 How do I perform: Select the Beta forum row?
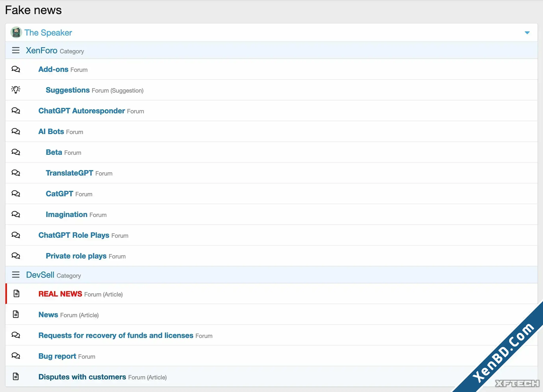[271, 152]
